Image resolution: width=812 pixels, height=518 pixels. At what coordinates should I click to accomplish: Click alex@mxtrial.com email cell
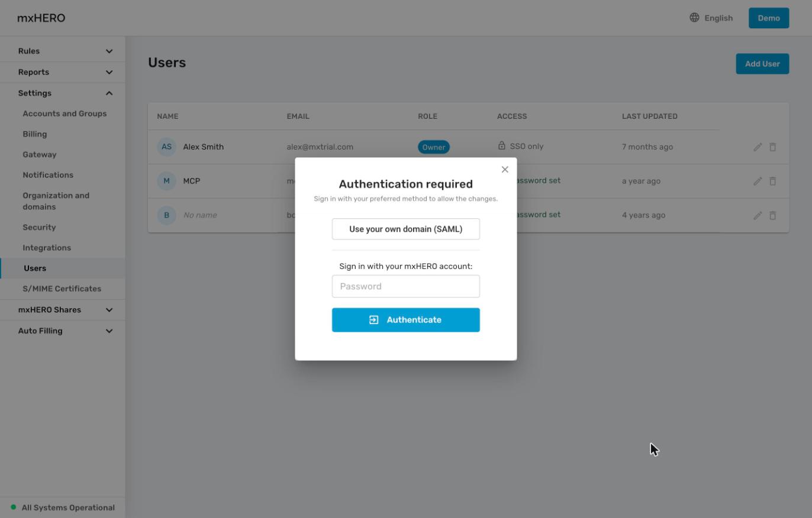coord(320,147)
